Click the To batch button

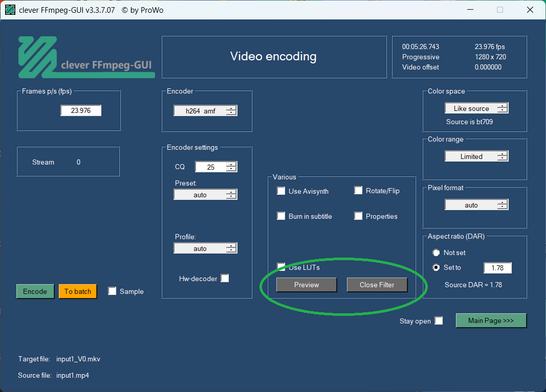(78, 291)
